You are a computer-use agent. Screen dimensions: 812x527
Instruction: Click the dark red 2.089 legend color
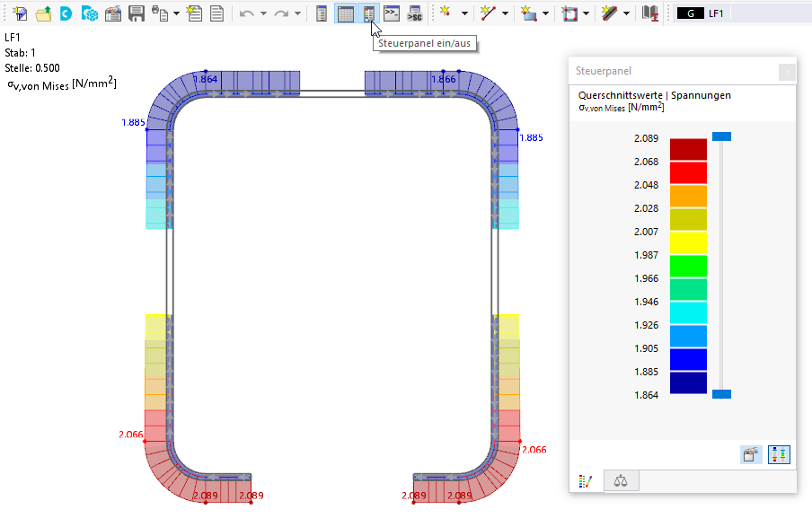click(x=688, y=149)
